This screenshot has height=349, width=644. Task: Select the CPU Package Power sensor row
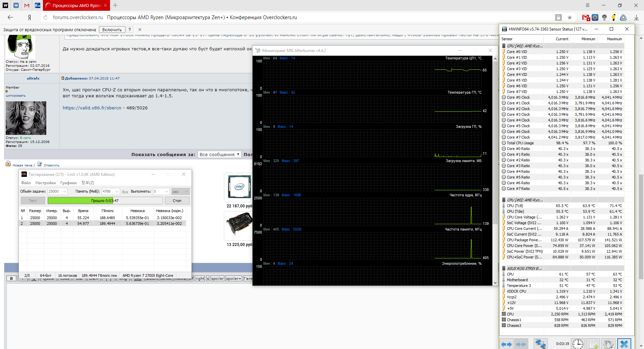tap(562, 240)
